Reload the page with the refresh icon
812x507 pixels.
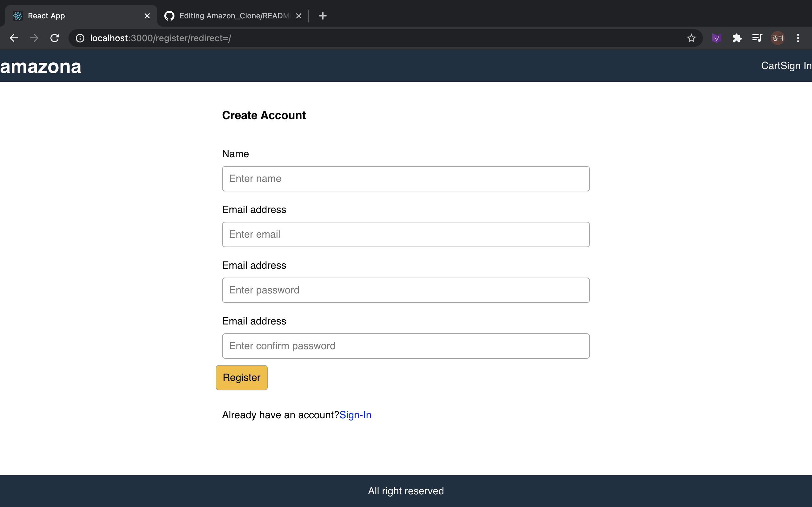55,38
